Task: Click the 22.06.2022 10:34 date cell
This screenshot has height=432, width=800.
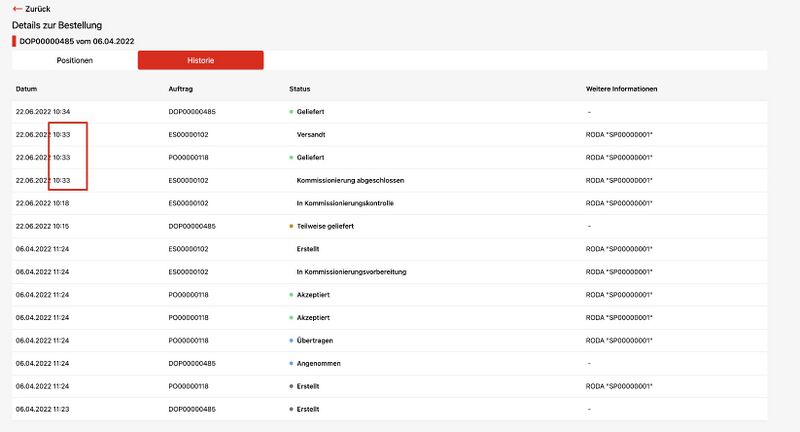Action: click(x=43, y=112)
